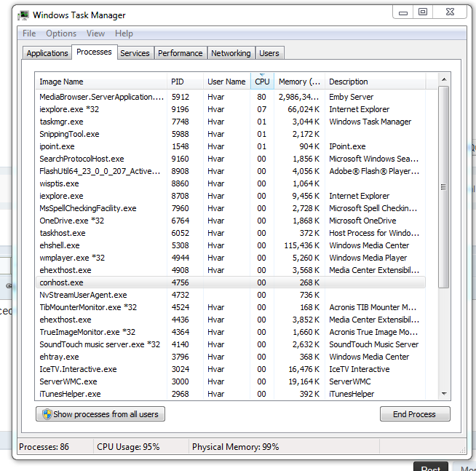Open the View menu
The image size is (476, 471).
95,33
